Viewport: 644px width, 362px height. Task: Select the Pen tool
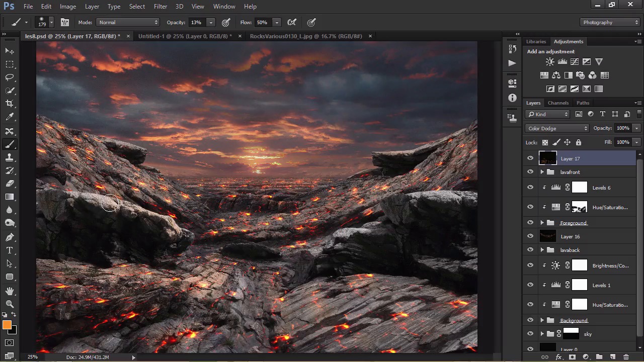point(10,237)
